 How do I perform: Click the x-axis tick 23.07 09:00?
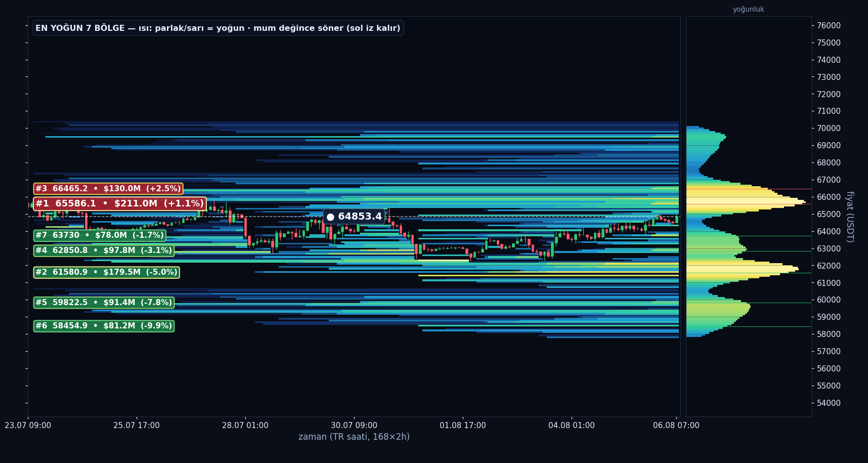pos(28,426)
